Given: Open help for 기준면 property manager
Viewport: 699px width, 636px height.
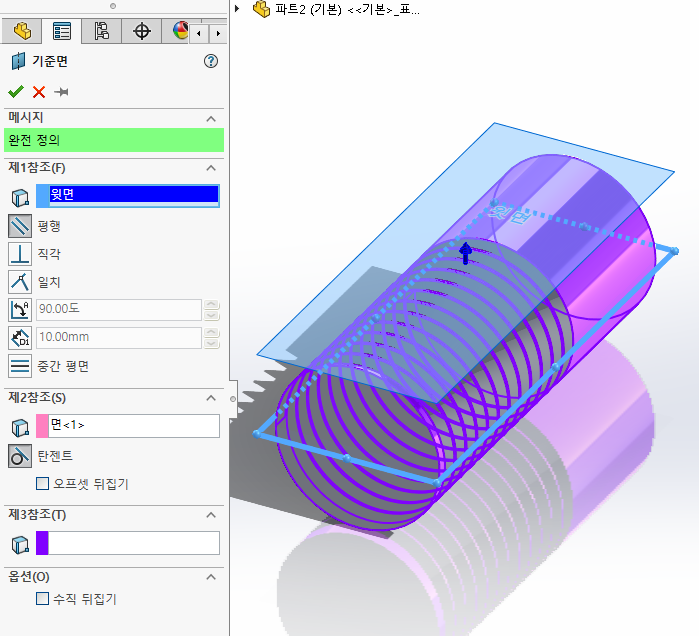Looking at the screenshot, I should pos(211,61).
